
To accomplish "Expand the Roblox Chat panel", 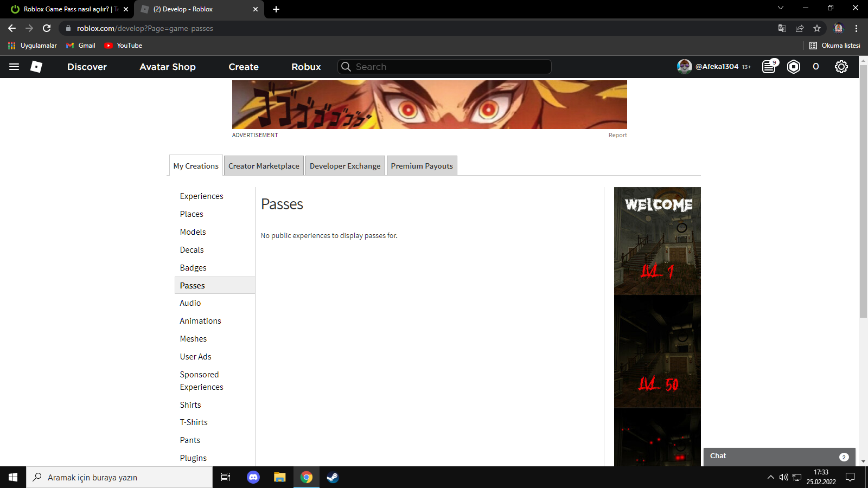I will point(779,457).
